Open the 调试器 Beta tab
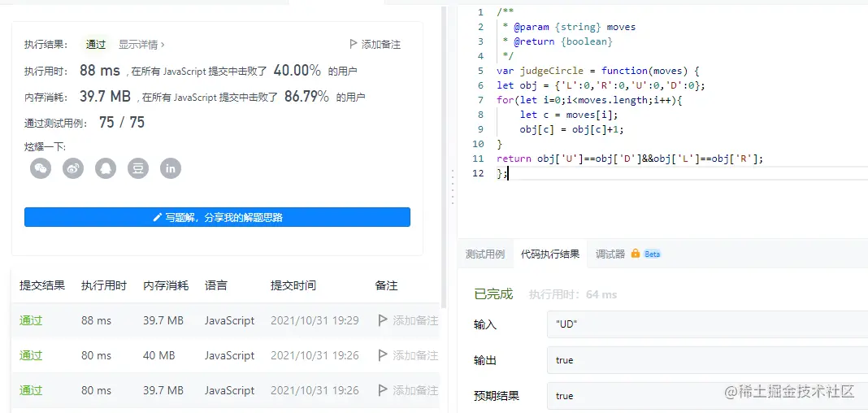Viewport: 868px width, 413px height. pos(627,254)
